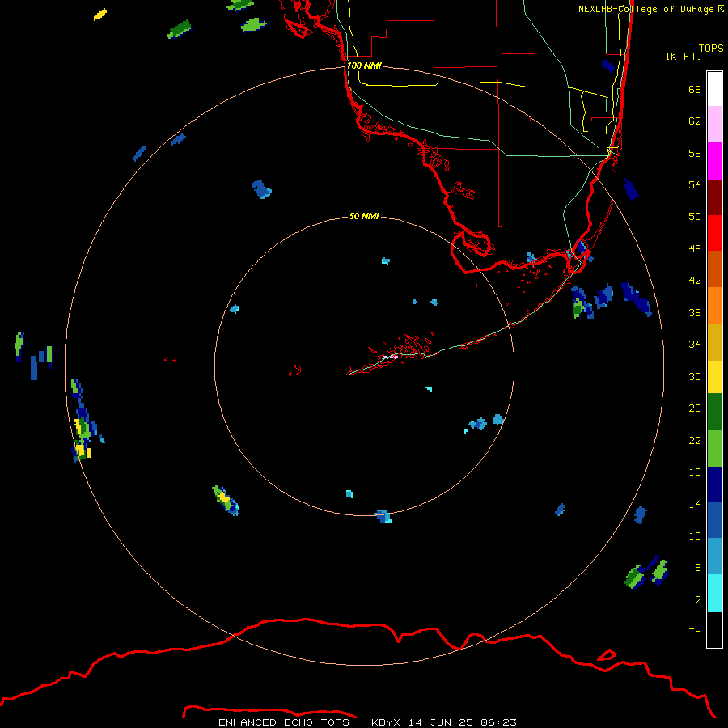Click the TOPS legend title

(711, 48)
